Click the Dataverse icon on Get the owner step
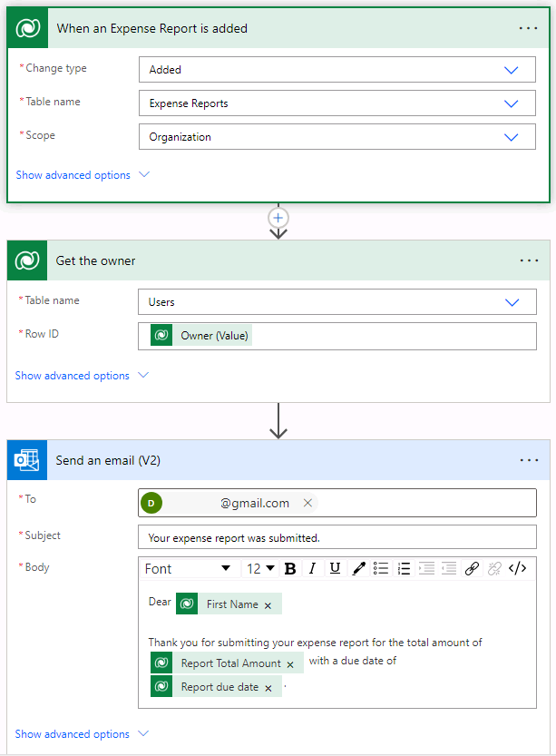 tap(27, 260)
